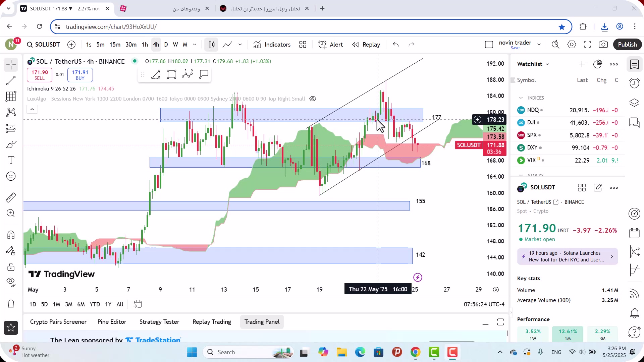Screen dimensions: 644x362
Task: Enter fullscreen chart mode
Action: click(587, 45)
